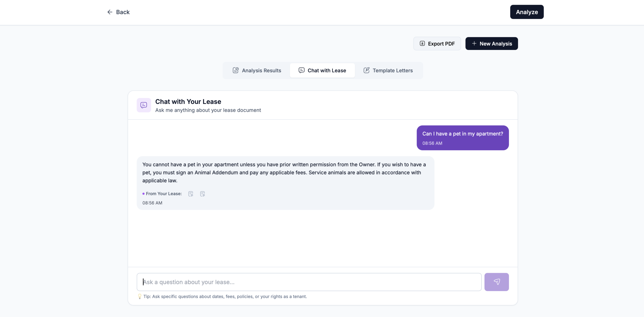The width and height of the screenshot is (644, 317).
Task: Click the Template Letters pencil icon
Action: (367, 70)
